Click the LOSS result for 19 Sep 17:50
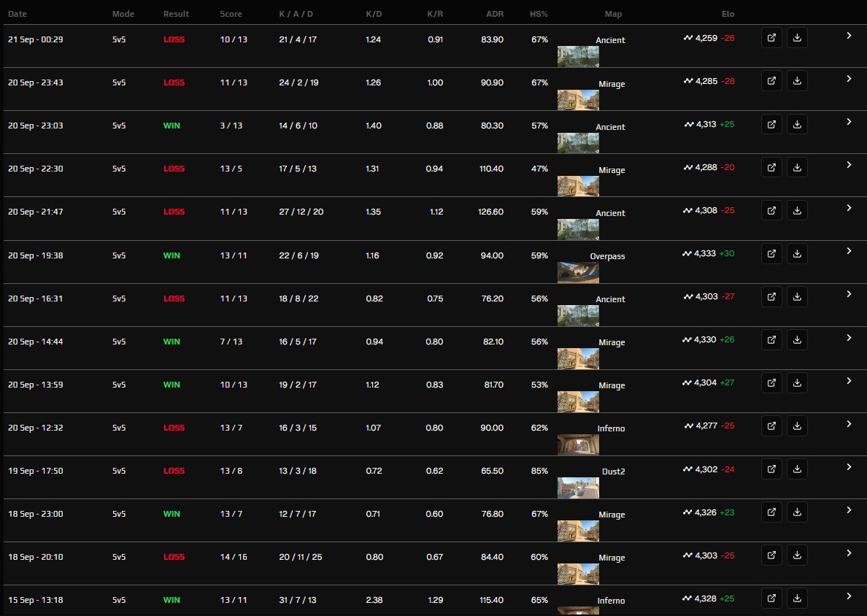 pyautogui.click(x=174, y=471)
